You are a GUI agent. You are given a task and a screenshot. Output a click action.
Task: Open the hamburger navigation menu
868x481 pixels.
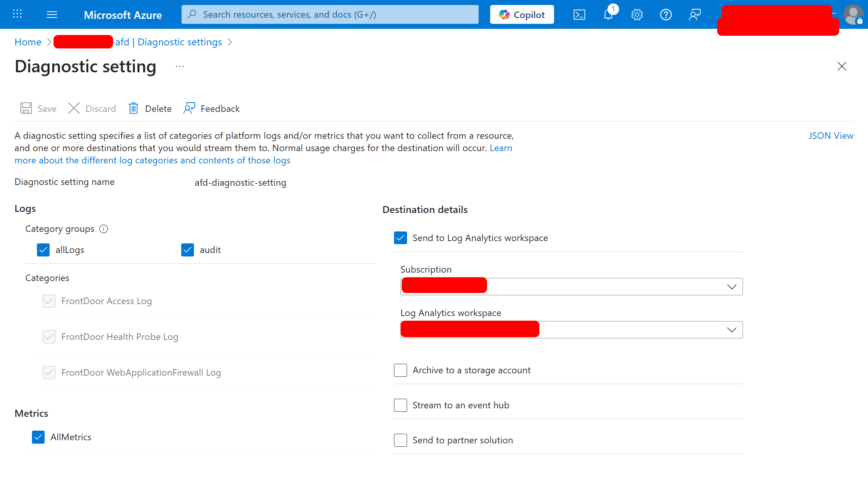(x=52, y=14)
